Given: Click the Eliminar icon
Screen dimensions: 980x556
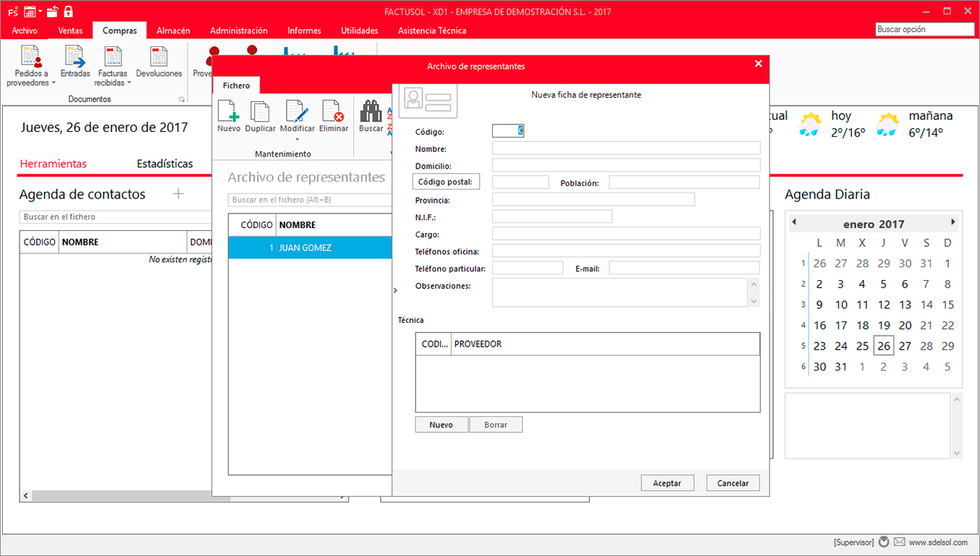Looking at the screenshot, I should click(333, 111).
